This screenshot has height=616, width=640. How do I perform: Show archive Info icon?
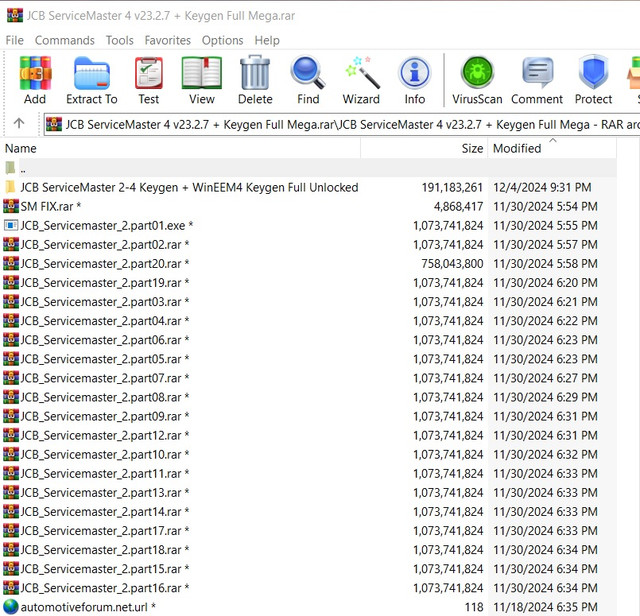415,73
